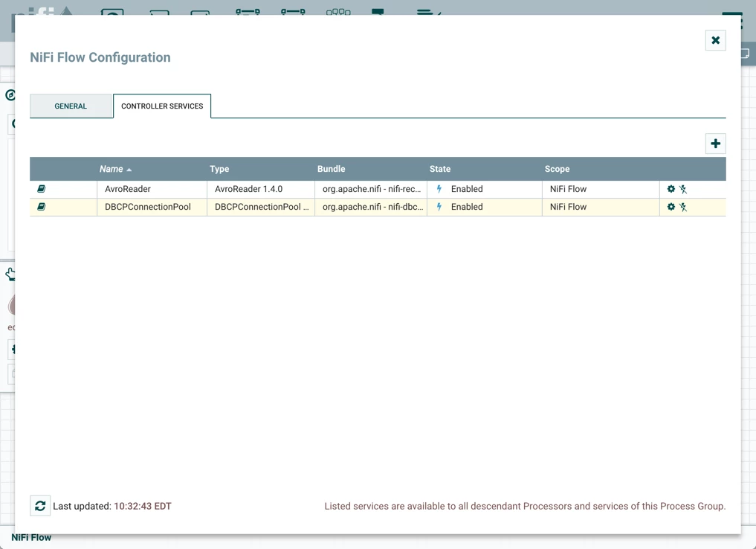Viewport: 756px width, 549px height.
Task: Sort services by the Bundle column
Action: pos(331,169)
